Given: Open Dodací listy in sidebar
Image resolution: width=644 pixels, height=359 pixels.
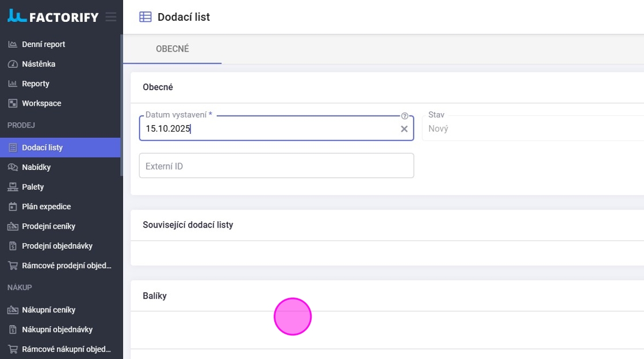Looking at the screenshot, I should (x=43, y=148).
